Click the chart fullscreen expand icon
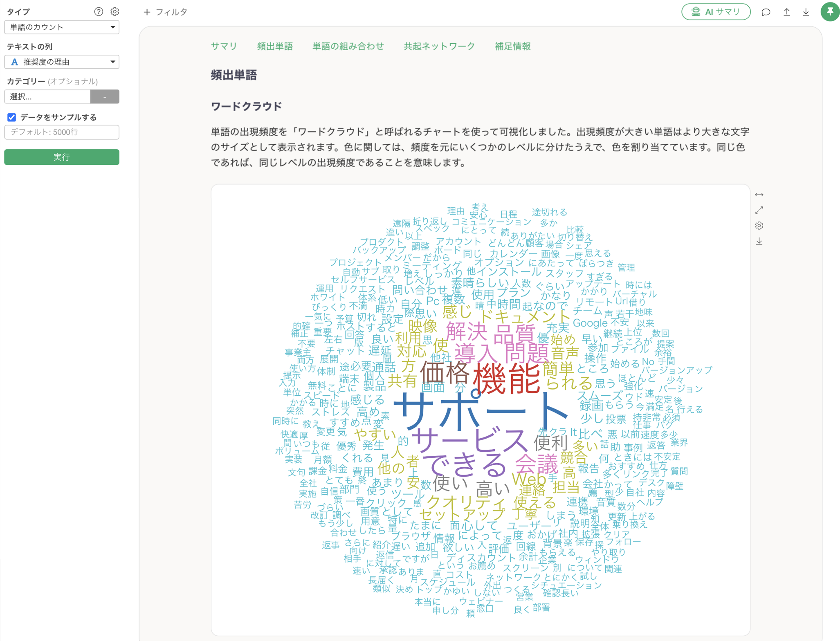840x641 pixels. (759, 210)
